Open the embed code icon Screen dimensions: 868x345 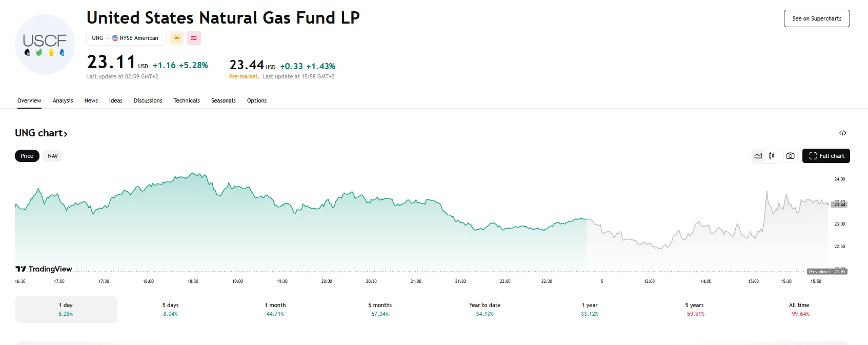click(842, 133)
